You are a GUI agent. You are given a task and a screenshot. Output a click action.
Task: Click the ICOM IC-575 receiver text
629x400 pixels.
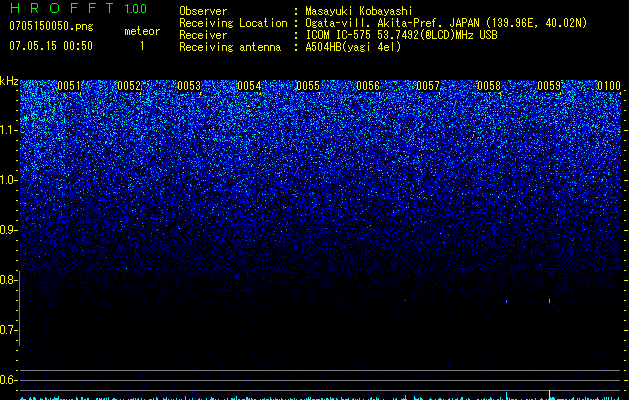[x=401, y=35]
